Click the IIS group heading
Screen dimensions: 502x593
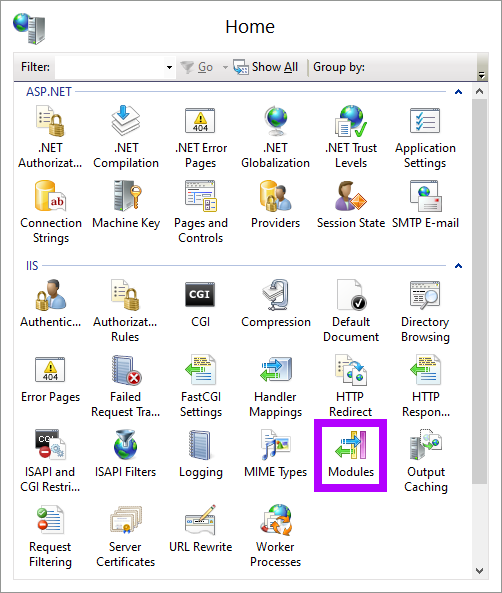point(32,266)
